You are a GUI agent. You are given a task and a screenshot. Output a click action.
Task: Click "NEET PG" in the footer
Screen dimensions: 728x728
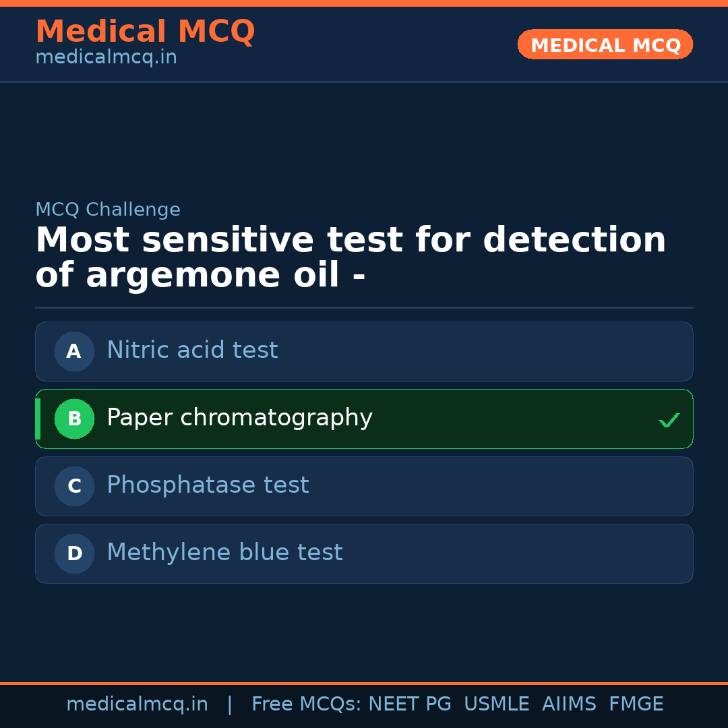(x=409, y=703)
